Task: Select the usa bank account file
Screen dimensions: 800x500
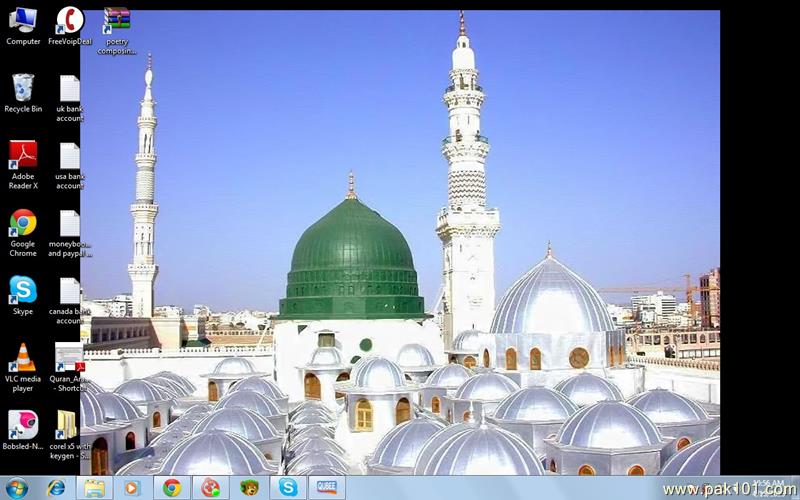Action: [69, 156]
